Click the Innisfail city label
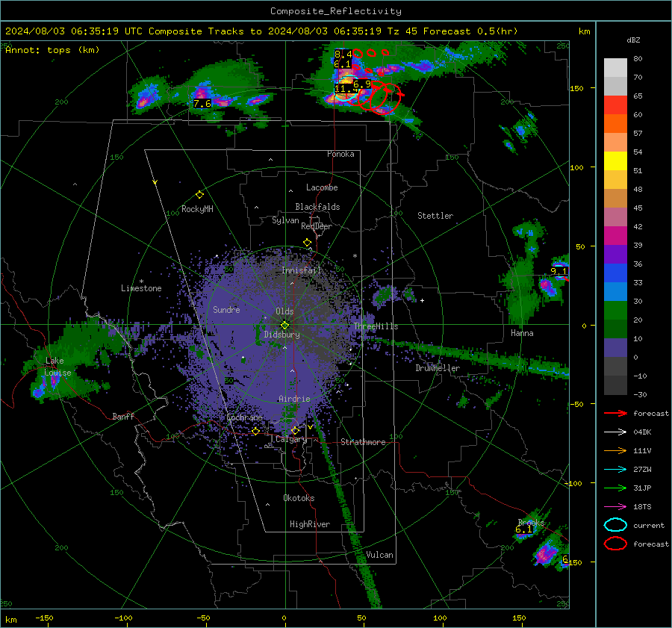The image size is (672, 628). 301,270
